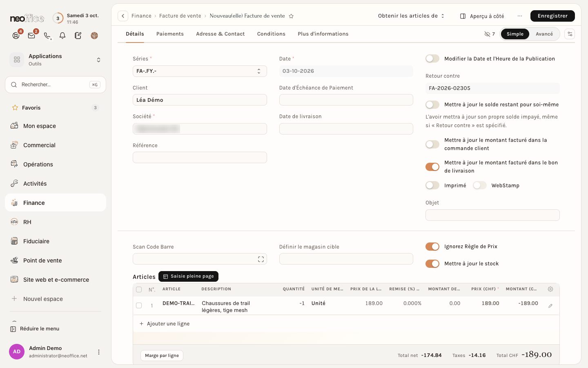The height and width of the screenshot is (368, 588).
Task: Click the back arrow button
Action: click(x=123, y=16)
